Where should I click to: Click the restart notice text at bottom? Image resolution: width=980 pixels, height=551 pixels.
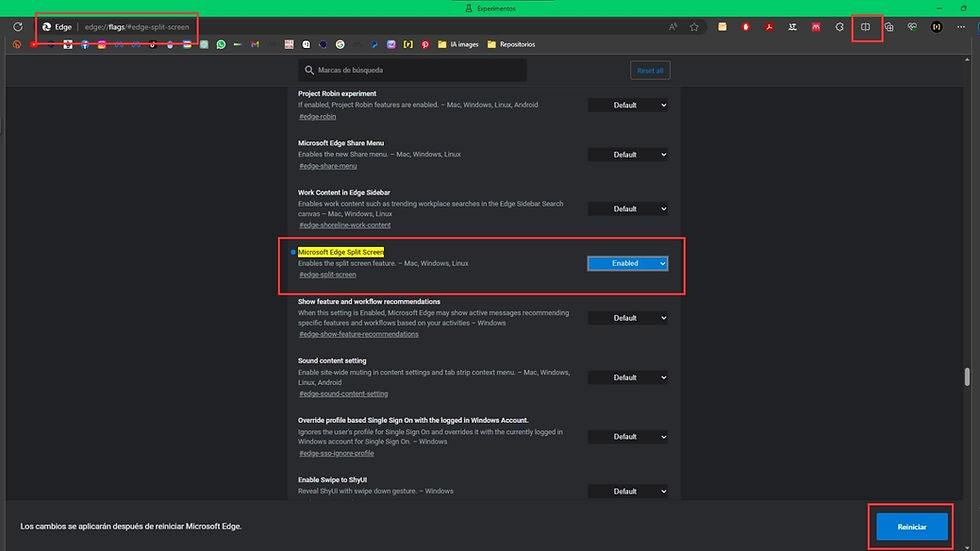pos(131,526)
